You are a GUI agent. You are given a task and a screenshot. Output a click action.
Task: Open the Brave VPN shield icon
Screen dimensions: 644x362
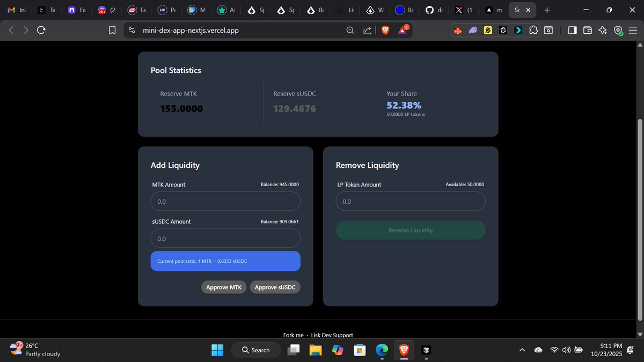tap(618, 31)
